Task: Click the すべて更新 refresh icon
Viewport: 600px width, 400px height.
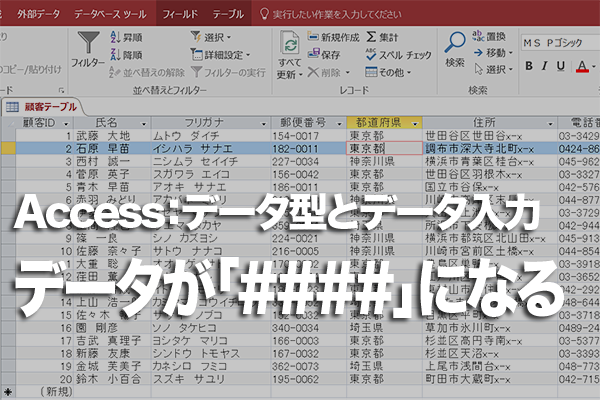Action: click(x=289, y=42)
